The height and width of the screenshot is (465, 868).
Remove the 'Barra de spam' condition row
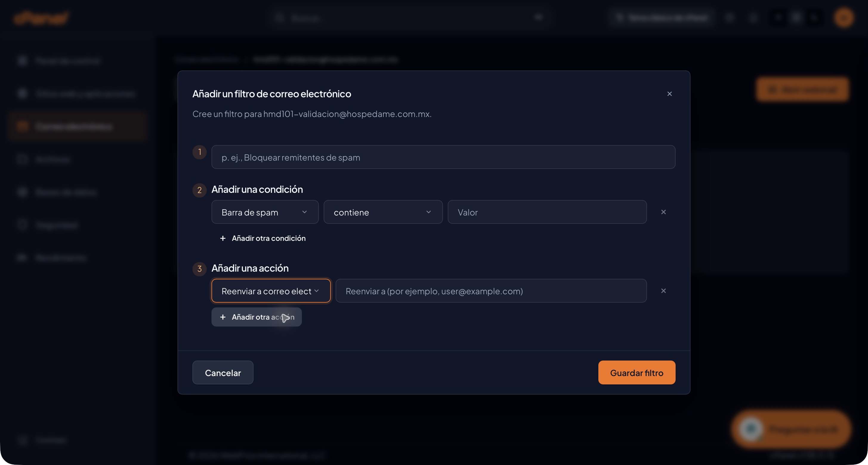coord(663,212)
